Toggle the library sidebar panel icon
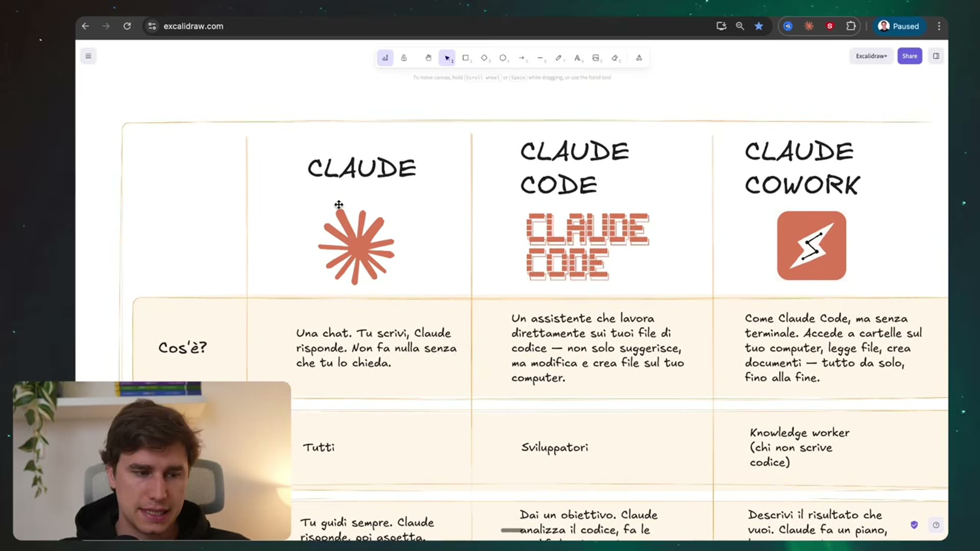This screenshot has width=980, height=551. (936, 56)
